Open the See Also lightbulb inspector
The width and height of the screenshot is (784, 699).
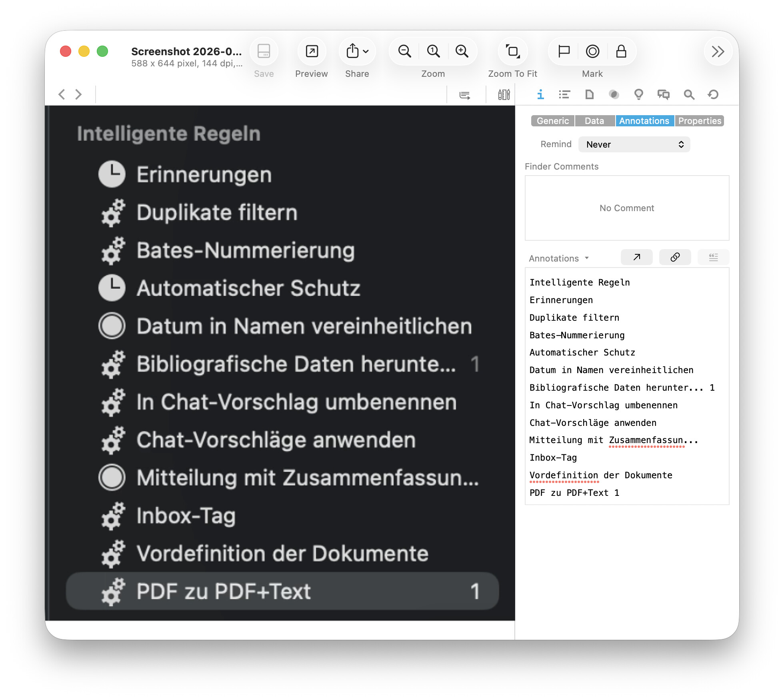(638, 95)
